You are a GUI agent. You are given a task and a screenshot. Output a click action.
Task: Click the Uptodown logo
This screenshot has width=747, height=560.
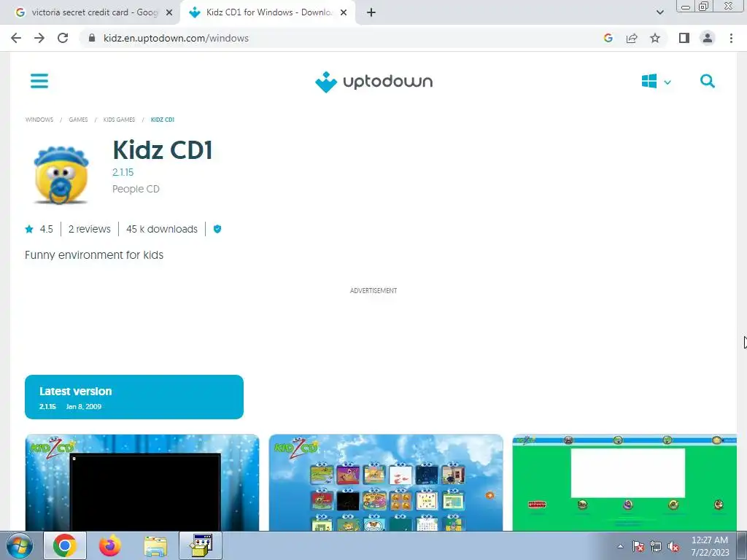pos(374,82)
